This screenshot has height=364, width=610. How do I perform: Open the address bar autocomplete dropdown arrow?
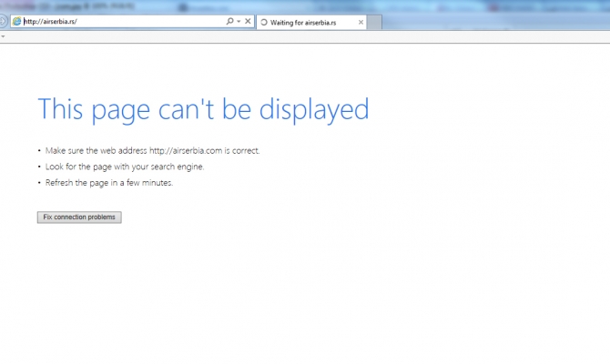[x=239, y=21]
